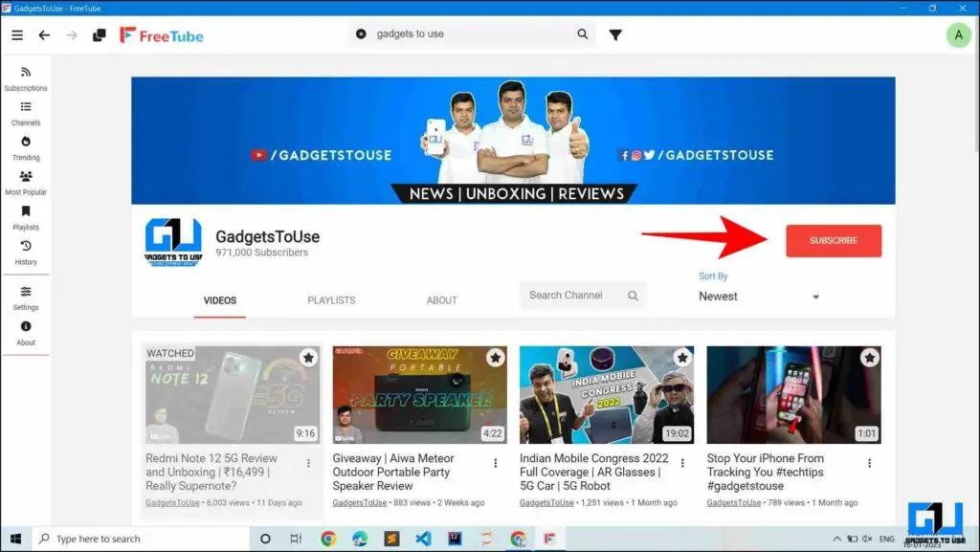The height and width of the screenshot is (552, 980).
Task: Click the muted volume icon in system tray
Action: coord(867,539)
